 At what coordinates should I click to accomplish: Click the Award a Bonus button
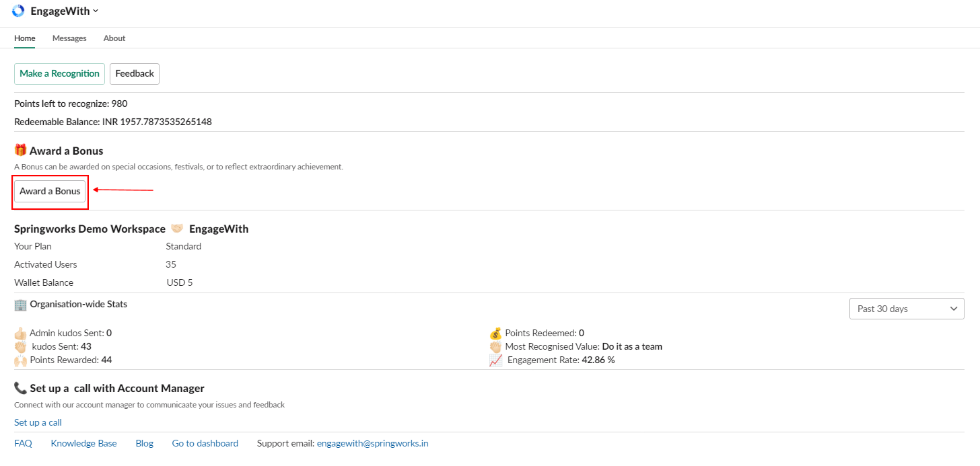click(x=50, y=191)
